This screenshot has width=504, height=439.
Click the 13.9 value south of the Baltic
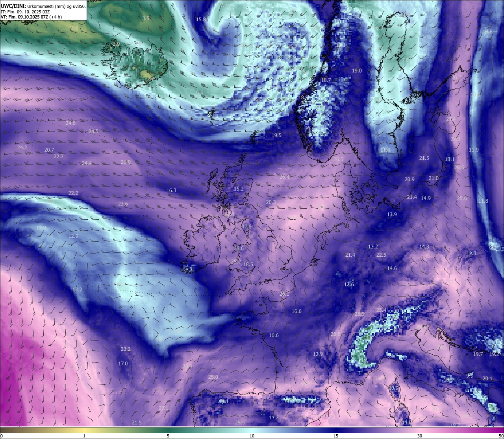click(x=392, y=215)
